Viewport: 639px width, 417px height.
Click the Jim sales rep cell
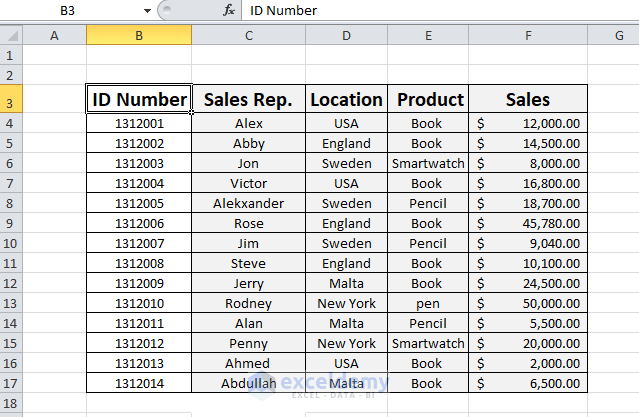click(249, 243)
